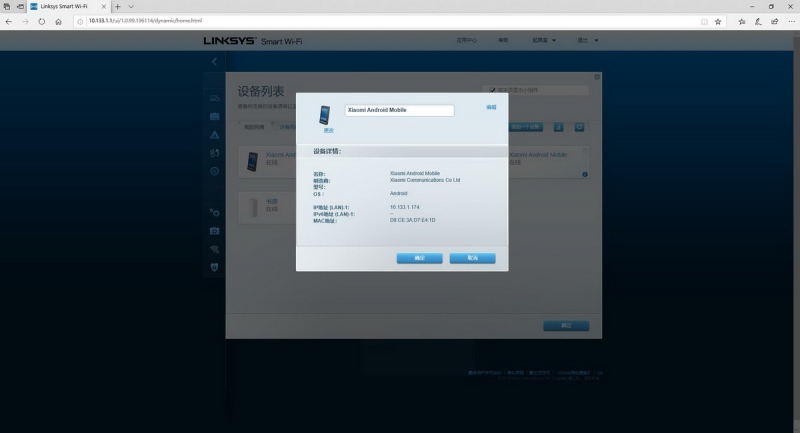Edit the device name field Xiaomi Android Mobile

(399, 110)
